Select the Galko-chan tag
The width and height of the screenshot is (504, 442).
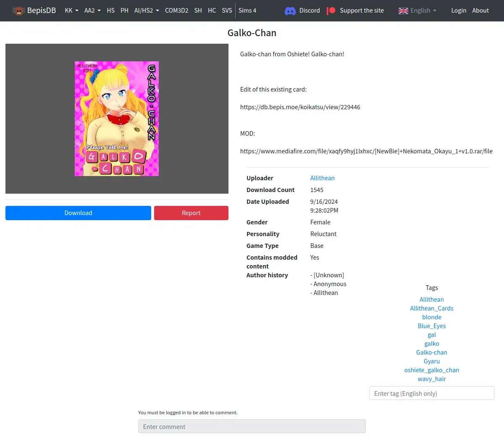pos(432,353)
